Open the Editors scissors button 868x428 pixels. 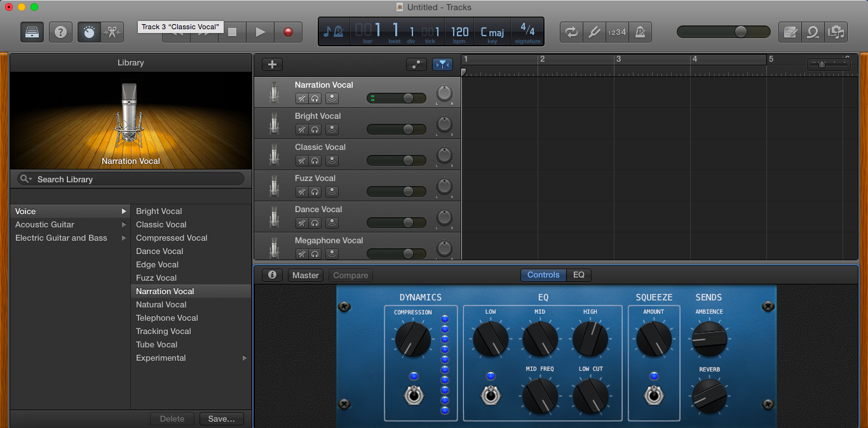point(112,32)
